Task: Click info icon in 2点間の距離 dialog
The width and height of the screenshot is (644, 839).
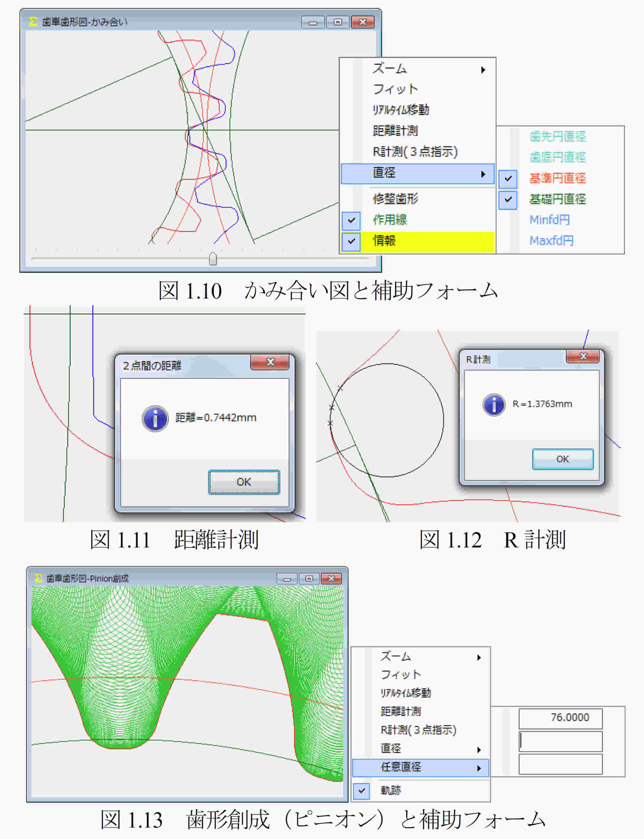Action: pyautogui.click(x=155, y=418)
